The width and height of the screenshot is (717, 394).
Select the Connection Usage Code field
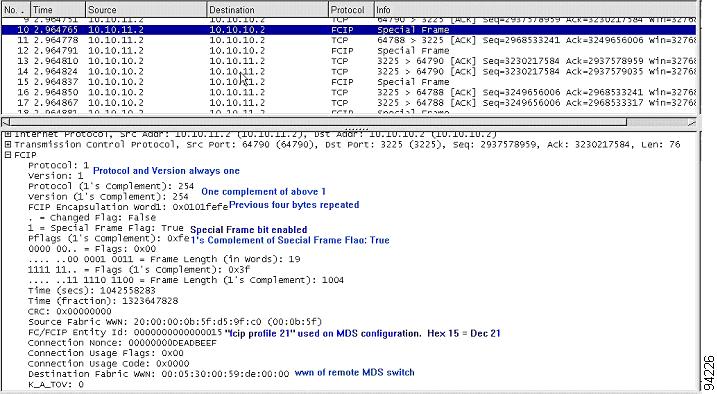108,364
